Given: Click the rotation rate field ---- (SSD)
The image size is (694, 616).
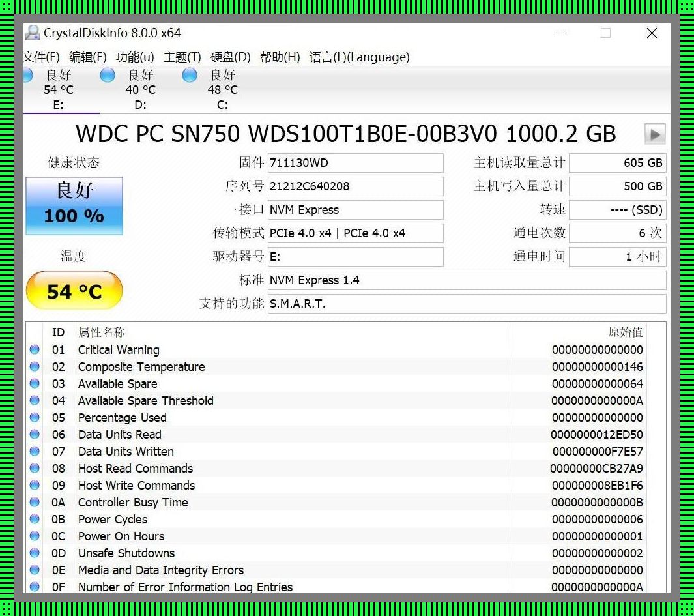Looking at the screenshot, I should (x=617, y=209).
